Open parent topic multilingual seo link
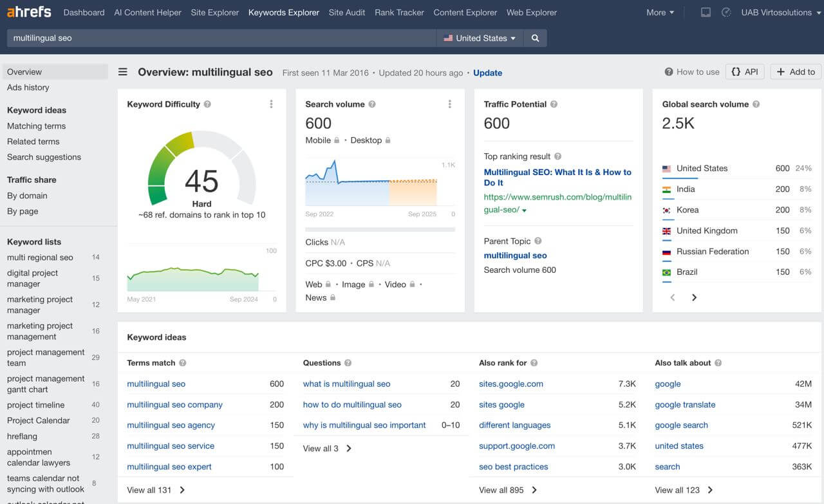The image size is (824, 504). [x=515, y=256]
